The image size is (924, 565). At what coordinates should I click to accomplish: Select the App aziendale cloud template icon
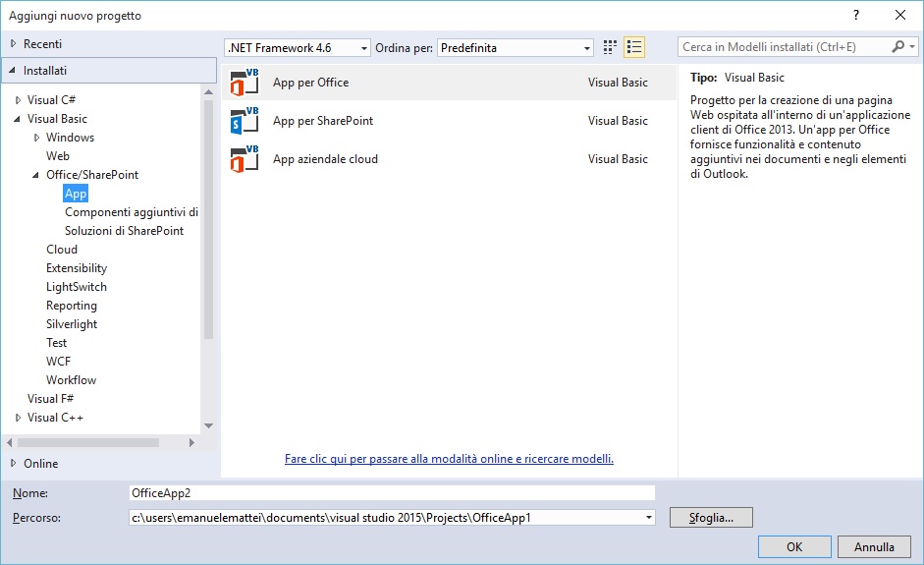click(x=244, y=159)
